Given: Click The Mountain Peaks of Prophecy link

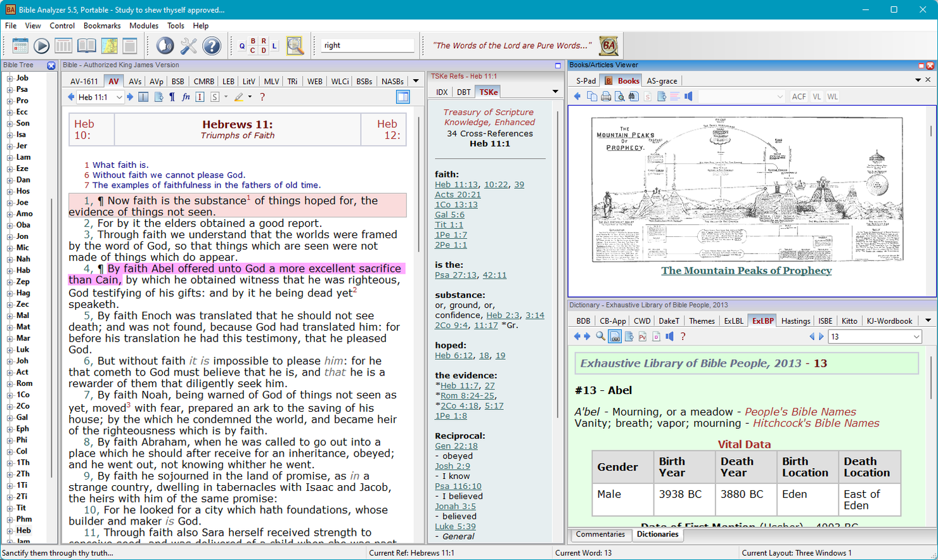Looking at the screenshot, I should click(x=746, y=270).
